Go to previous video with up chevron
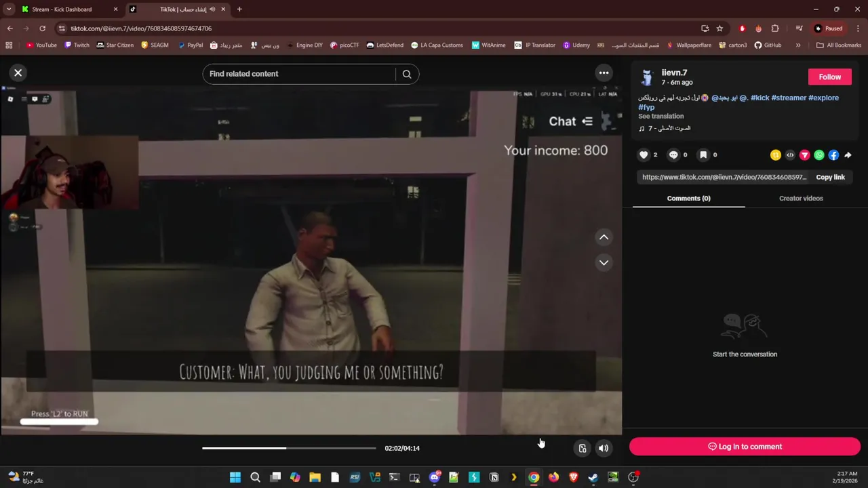The image size is (868, 488). pos(604,237)
